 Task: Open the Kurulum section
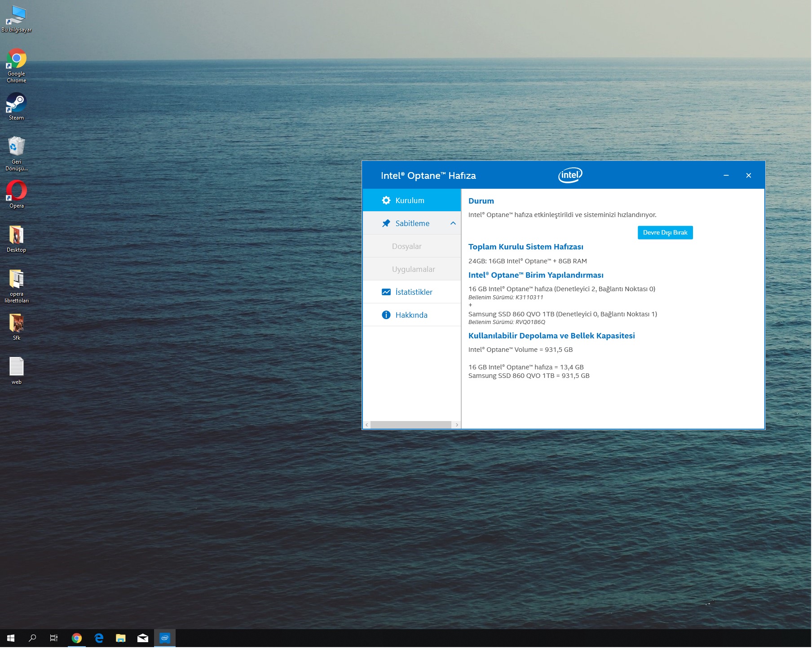coord(412,200)
